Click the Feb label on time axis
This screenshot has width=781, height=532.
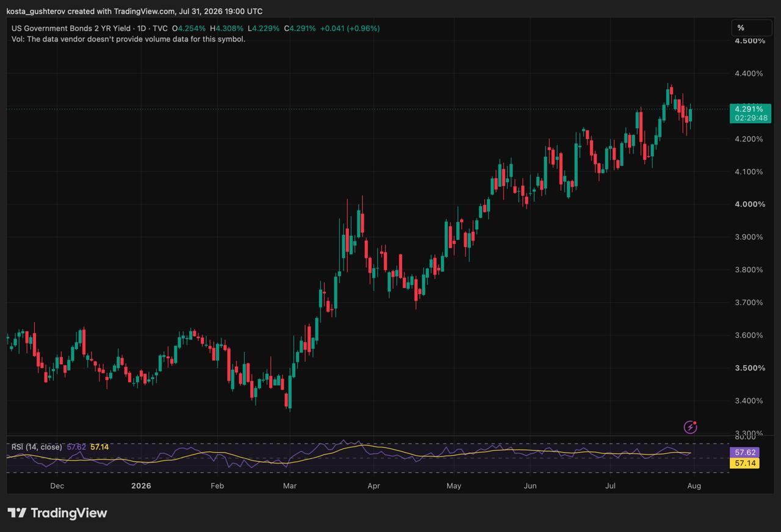coord(217,486)
